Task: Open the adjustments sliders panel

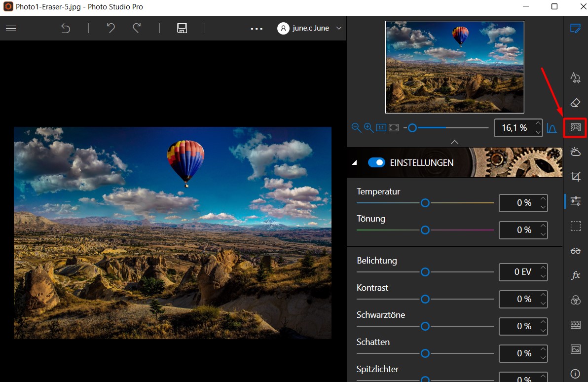Action: 575,201
